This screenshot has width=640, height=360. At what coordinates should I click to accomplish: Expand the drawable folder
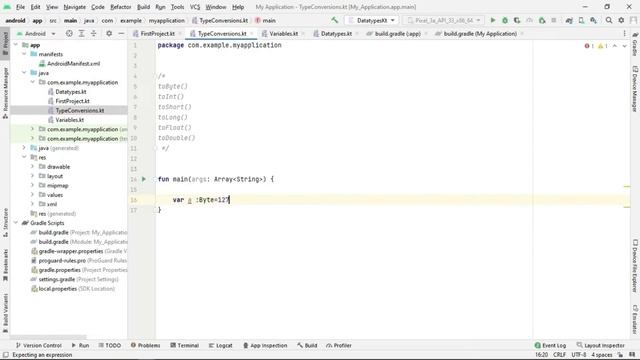pos(32,167)
